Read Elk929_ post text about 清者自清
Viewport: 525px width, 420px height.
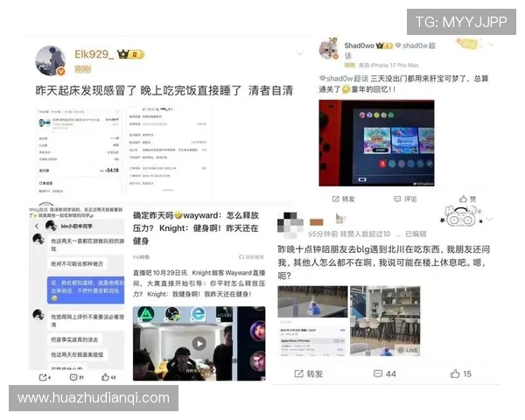tap(164, 90)
